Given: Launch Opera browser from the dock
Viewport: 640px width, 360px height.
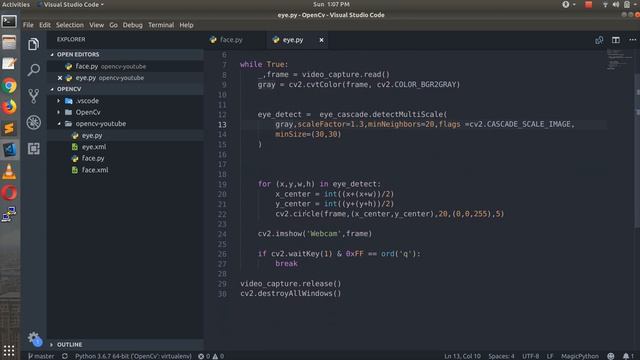Looking at the screenshot, I should point(9,193).
